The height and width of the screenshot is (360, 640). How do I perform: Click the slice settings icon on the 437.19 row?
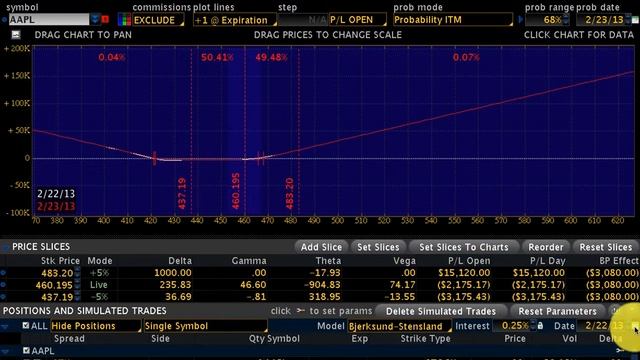point(3,297)
